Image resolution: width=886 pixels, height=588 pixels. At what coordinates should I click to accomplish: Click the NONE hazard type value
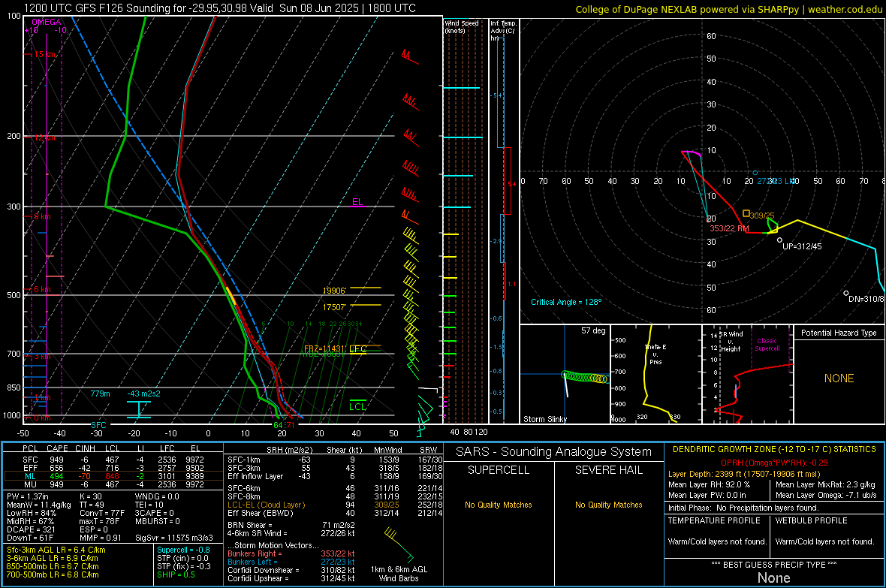tap(839, 378)
